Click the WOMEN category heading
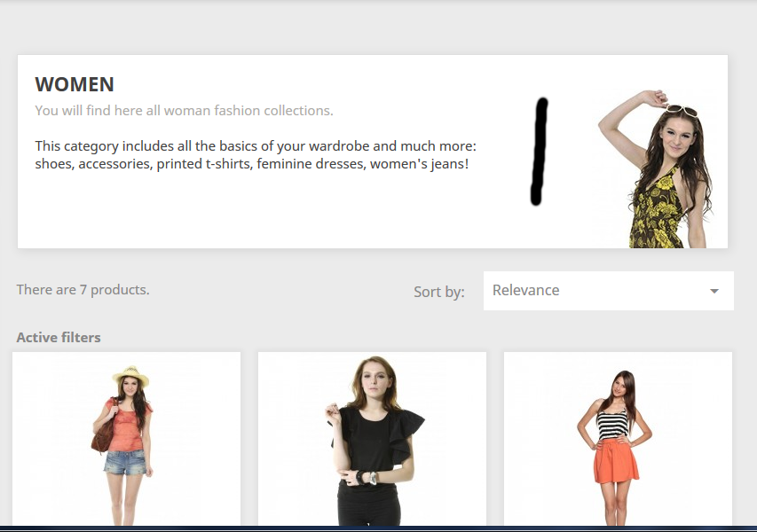The image size is (757, 532). pyautogui.click(x=75, y=84)
